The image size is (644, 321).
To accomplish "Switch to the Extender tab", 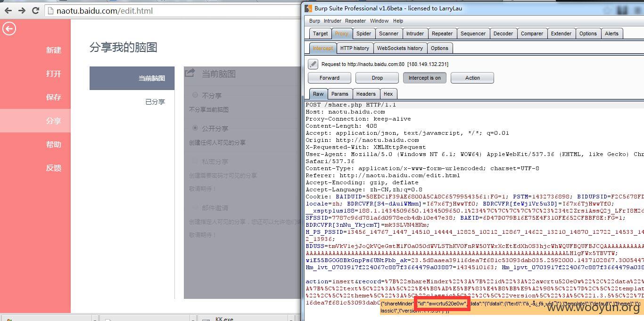I will coord(561,33).
